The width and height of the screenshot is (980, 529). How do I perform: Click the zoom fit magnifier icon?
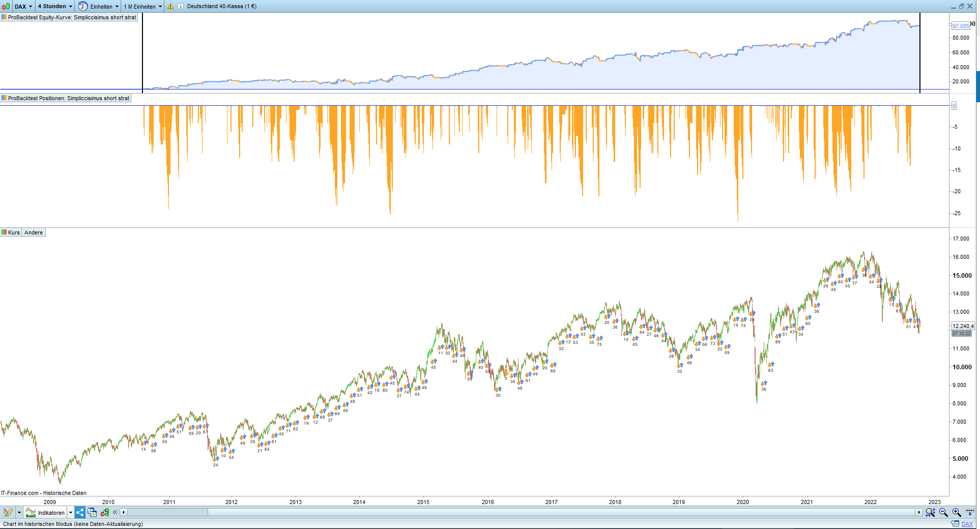pyautogui.click(x=930, y=512)
